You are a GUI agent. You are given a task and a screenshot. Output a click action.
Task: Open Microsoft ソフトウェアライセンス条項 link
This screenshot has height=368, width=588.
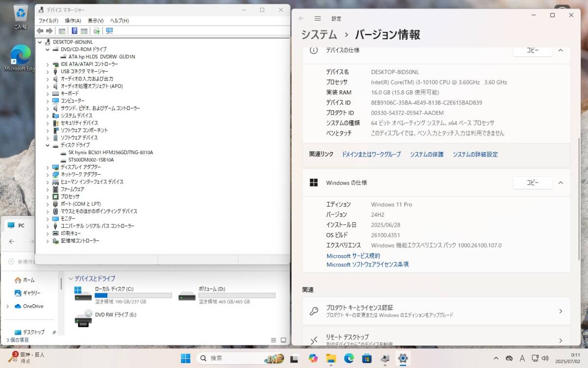click(367, 264)
